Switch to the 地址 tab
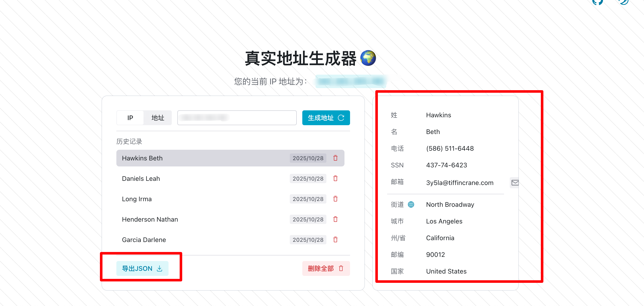Image resolution: width=644 pixels, height=306 pixels. [x=157, y=118]
